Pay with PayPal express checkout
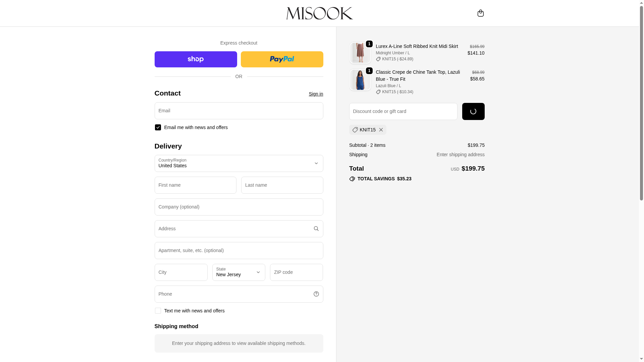The image size is (644, 362). tap(282, 59)
